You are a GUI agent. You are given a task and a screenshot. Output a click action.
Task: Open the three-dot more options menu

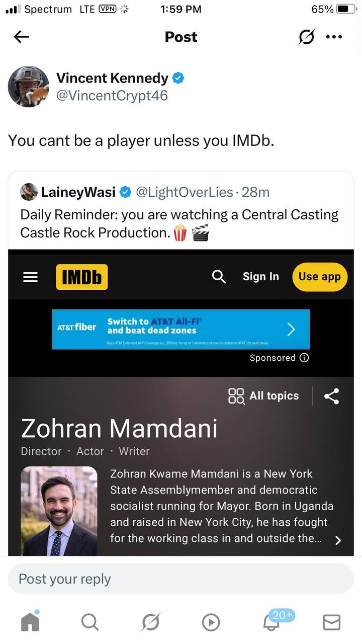pos(334,37)
